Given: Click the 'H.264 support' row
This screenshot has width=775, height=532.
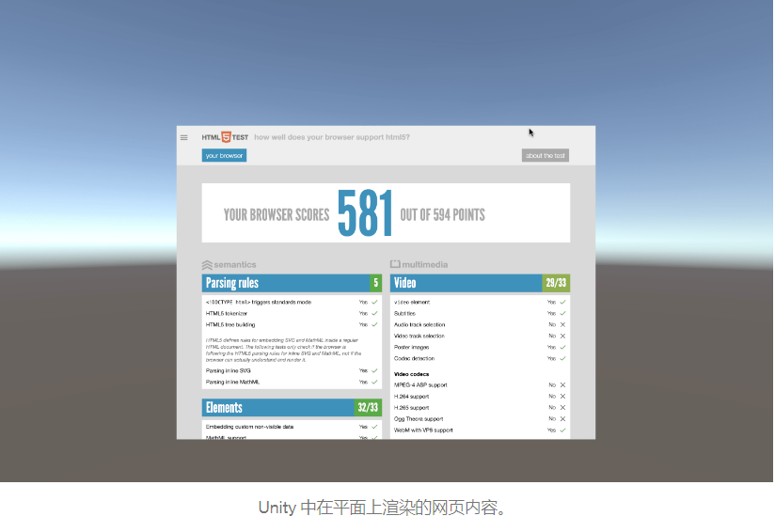Looking at the screenshot, I should coord(480,397).
